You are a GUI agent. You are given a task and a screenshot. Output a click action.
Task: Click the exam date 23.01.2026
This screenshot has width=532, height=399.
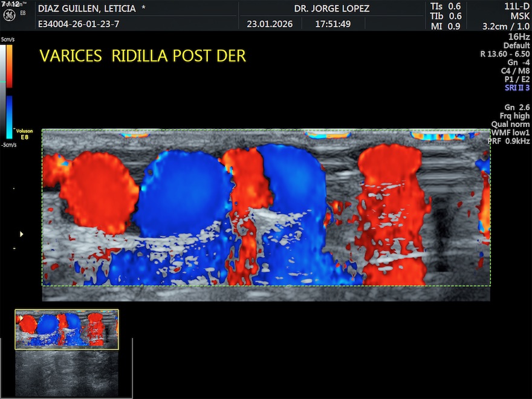(270, 24)
